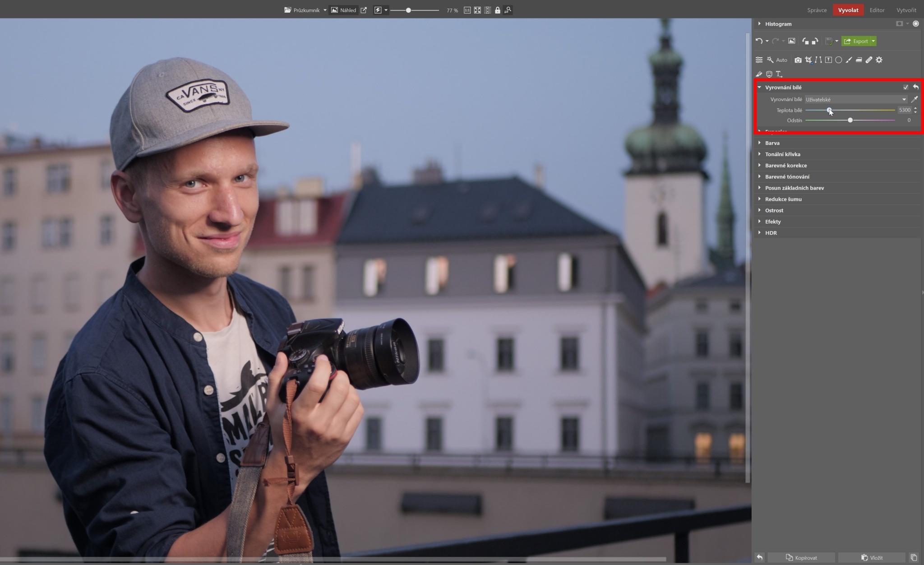The image size is (924, 565).
Task: Rotate photo left icon
Action: click(x=805, y=41)
